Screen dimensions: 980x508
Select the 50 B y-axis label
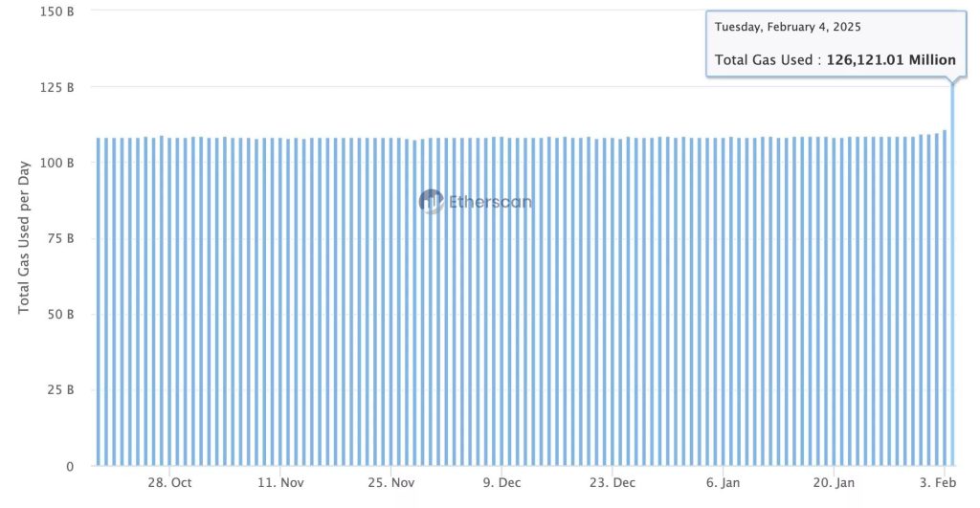60,315
